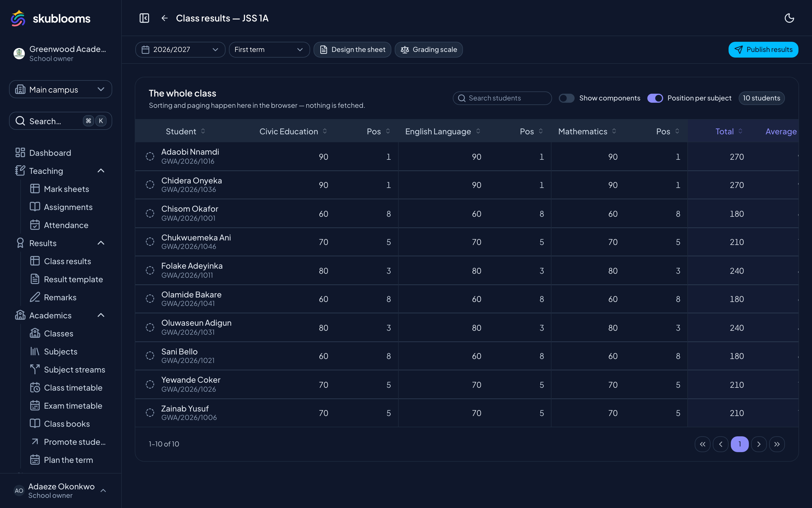The image size is (812, 508).
Task: Open Assignments in the sidebar
Action: (x=68, y=207)
